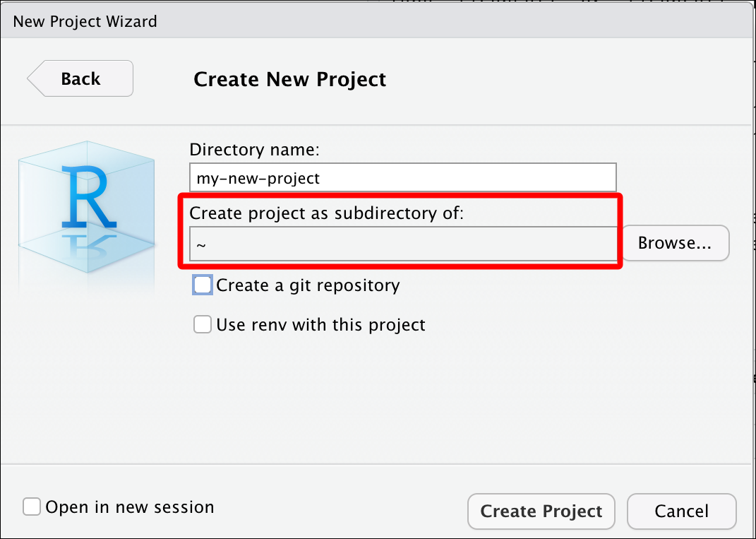This screenshot has width=756, height=539.
Task: Click the subdirectory path field showing tilde
Action: (402, 244)
